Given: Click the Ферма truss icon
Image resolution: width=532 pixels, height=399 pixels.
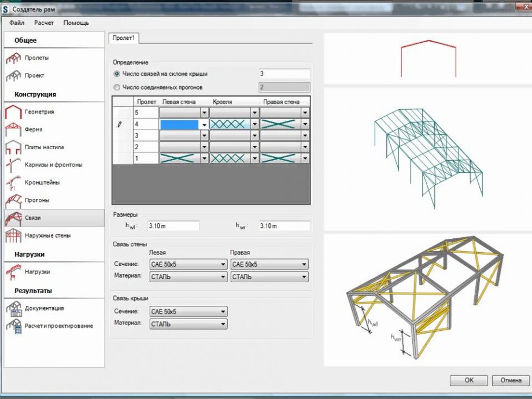Looking at the screenshot, I should coord(13,130).
